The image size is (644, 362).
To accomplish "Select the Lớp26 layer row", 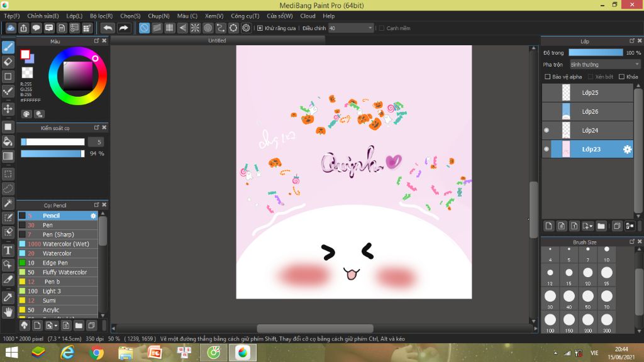I will [588, 112].
